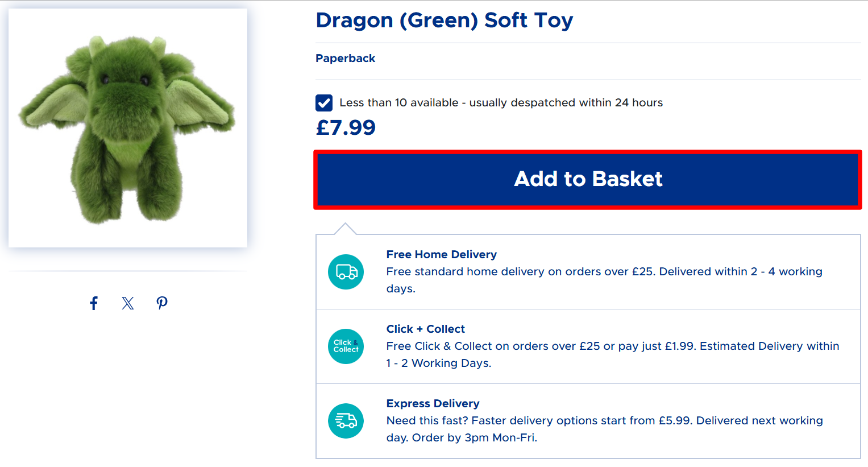Share product on Facebook icon
The image size is (868, 467).
click(x=94, y=303)
